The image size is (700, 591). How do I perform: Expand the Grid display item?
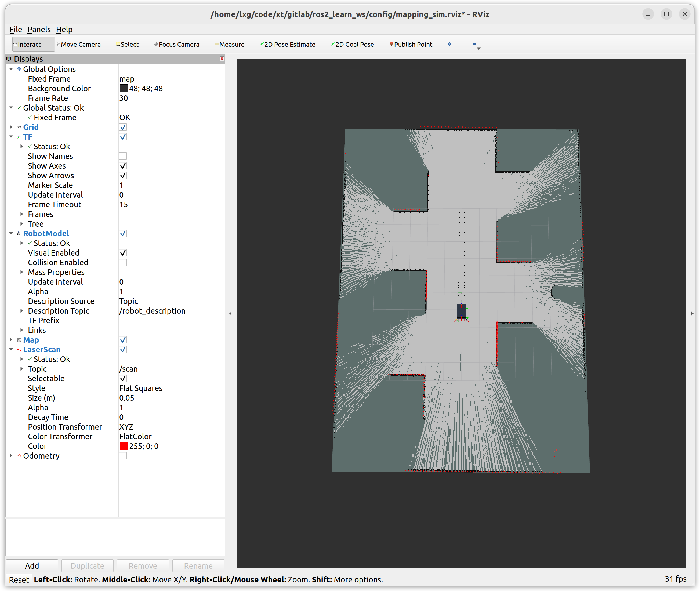coord(11,127)
